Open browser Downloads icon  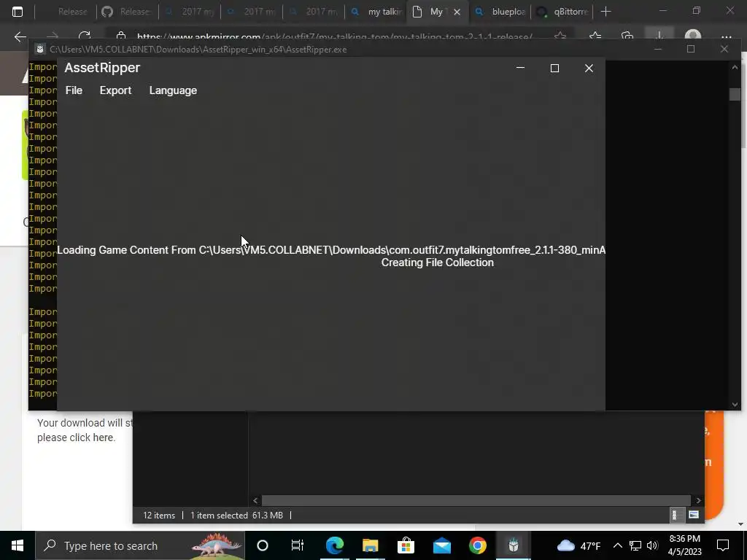(659, 36)
